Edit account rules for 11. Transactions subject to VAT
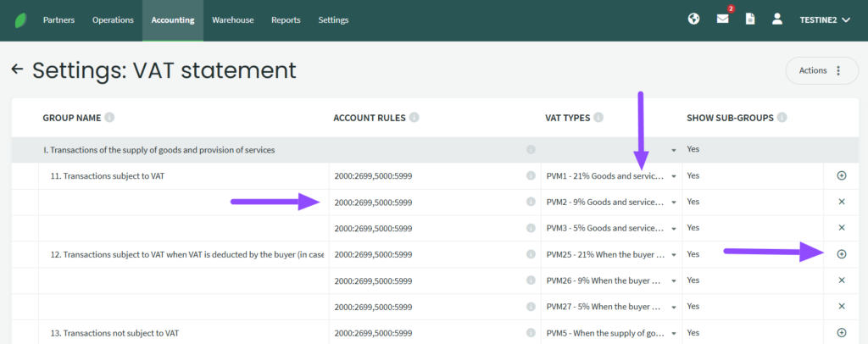This screenshot has width=868, height=344. click(x=435, y=176)
